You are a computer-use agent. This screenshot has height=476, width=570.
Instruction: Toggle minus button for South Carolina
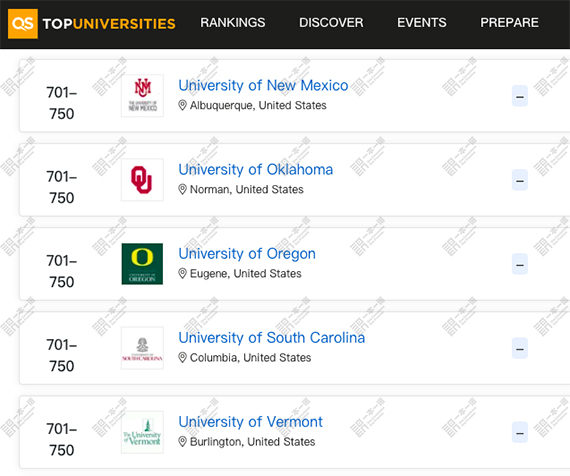click(x=520, y=348)
